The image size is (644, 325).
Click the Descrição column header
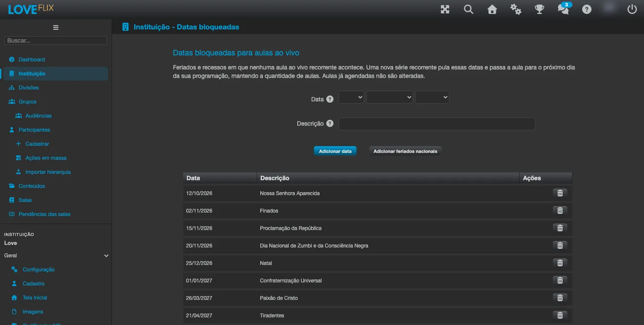tap(388, 178)
